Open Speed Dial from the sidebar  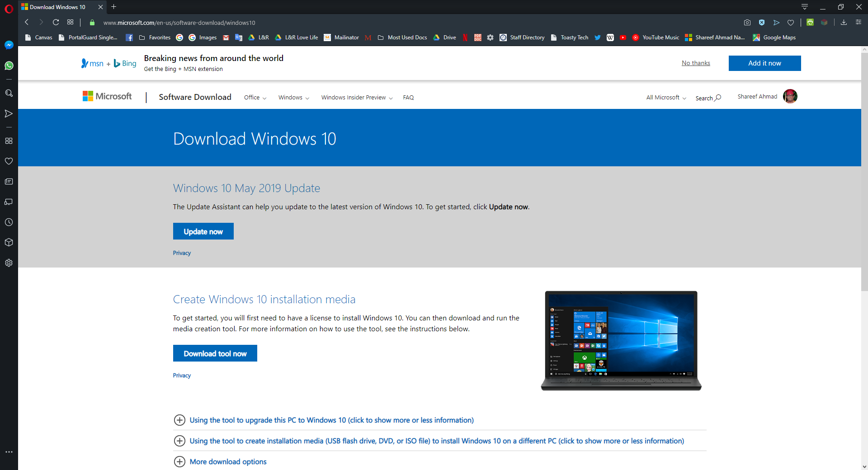click(x=9, y=141)
